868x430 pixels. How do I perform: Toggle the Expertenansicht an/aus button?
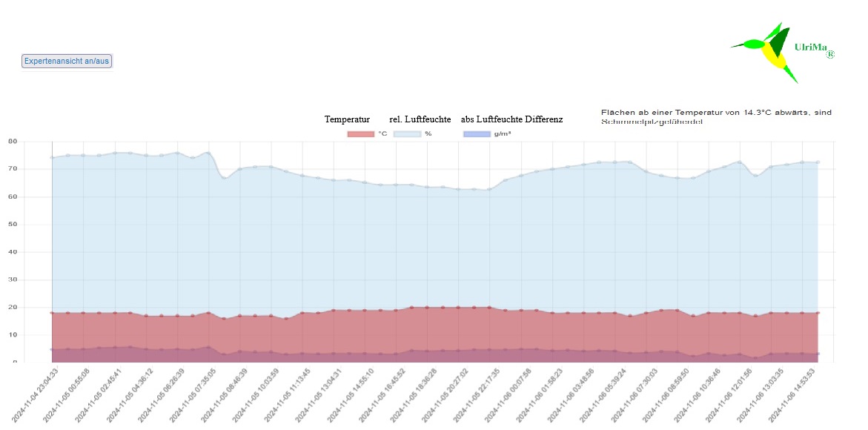[x=67, y=62]
